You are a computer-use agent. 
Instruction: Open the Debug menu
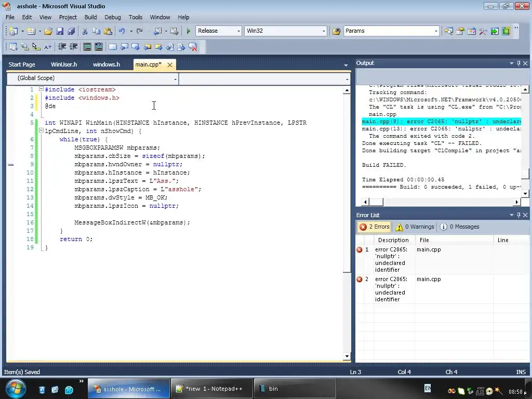[x=112, y=17]
